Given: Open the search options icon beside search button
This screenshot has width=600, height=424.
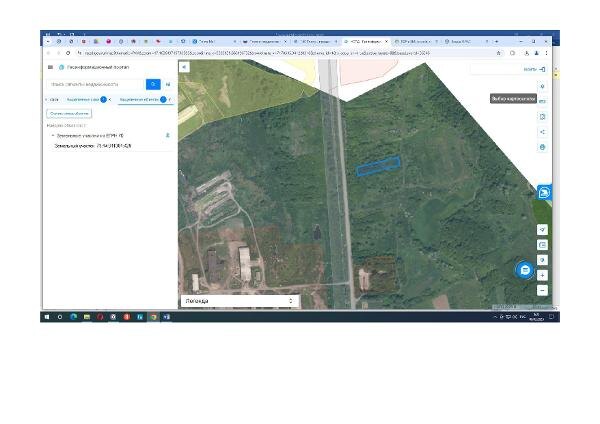Looking at the screenshot, I should click(x=168, y=84).
